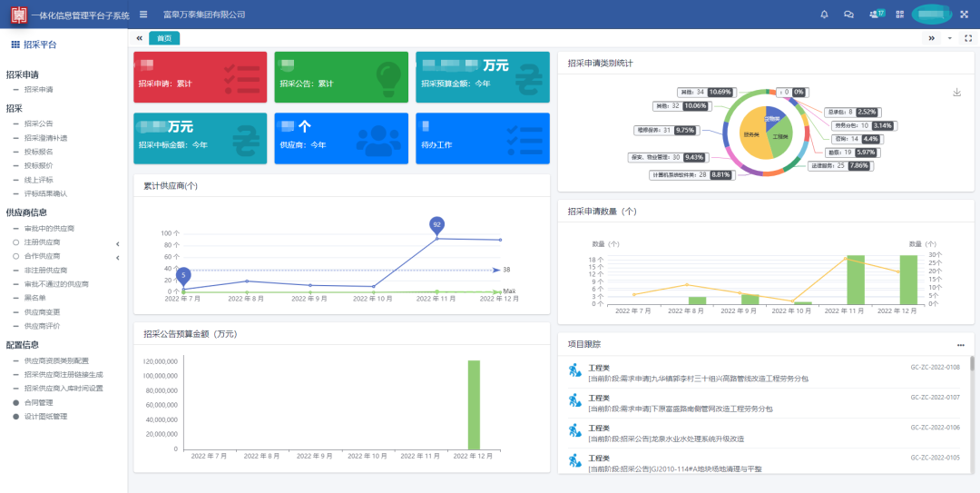Download the 招采申请类别统计 chart
980x493 pixels.
(956, 93)
